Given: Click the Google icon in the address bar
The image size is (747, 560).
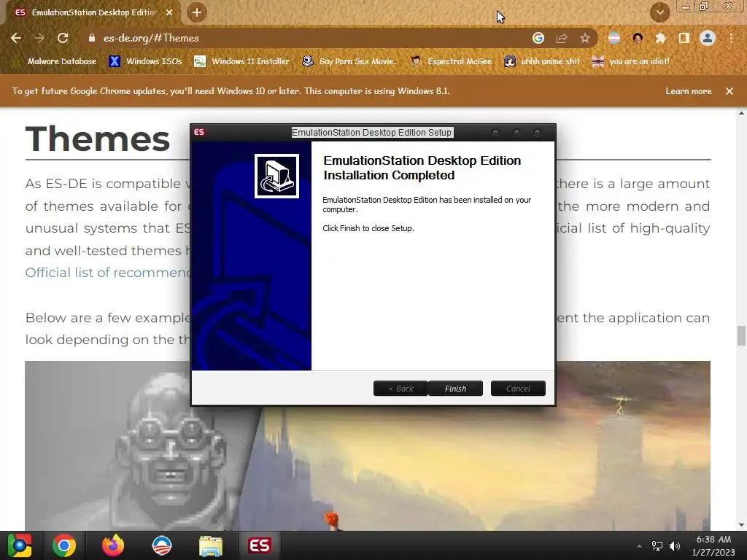Looking at the screenshot, I should 538,38.
